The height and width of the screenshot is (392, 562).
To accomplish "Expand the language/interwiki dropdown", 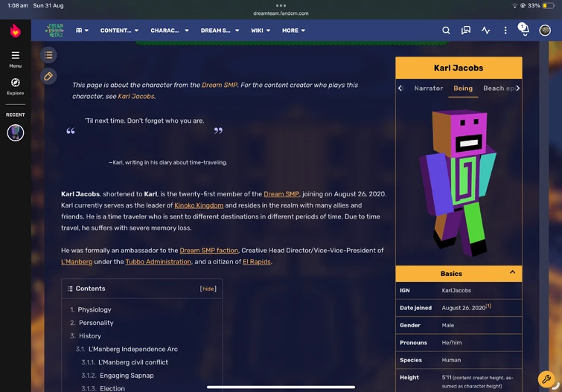I will 82,30.
